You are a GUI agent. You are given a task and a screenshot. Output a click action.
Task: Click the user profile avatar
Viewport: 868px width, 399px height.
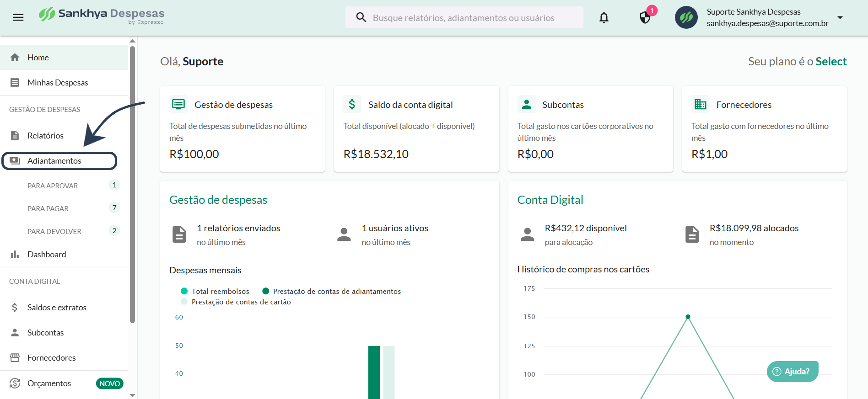[x=686, y=17]
